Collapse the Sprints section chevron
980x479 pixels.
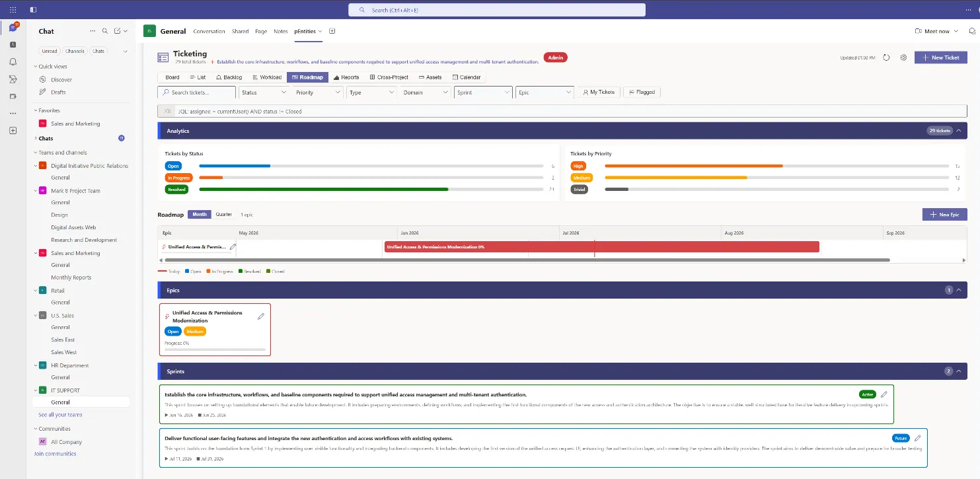(959, 371)
